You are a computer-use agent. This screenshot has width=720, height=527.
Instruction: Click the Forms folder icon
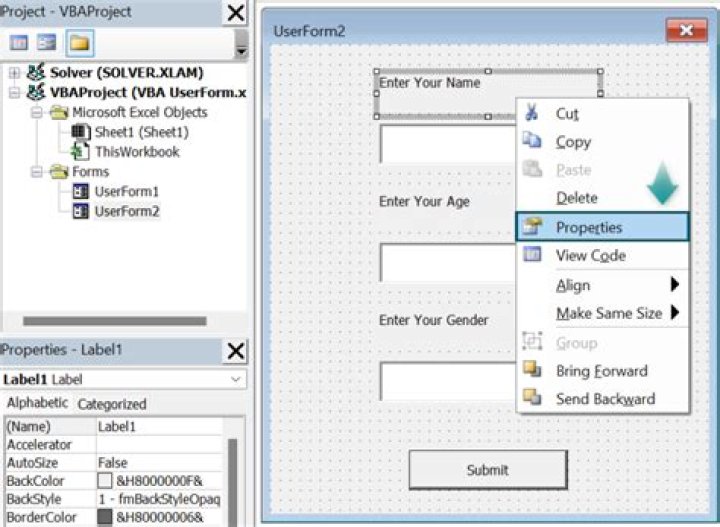pos(59,172)
